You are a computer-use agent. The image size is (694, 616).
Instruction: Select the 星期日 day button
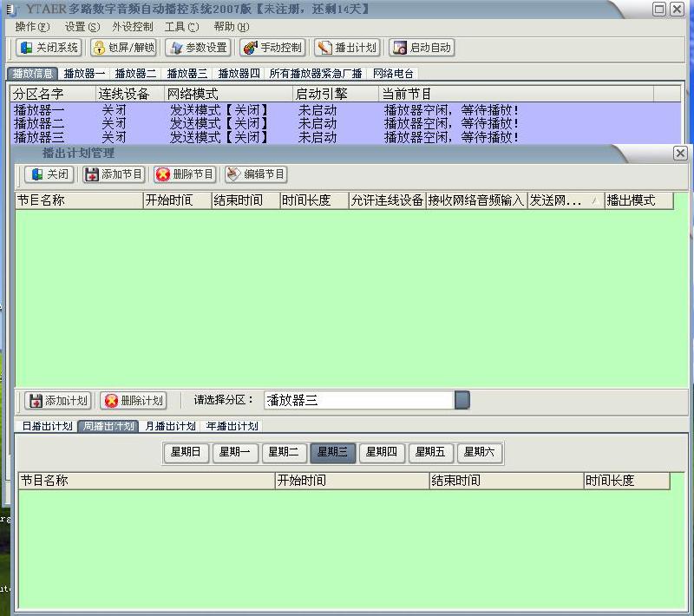click(186, 452)
